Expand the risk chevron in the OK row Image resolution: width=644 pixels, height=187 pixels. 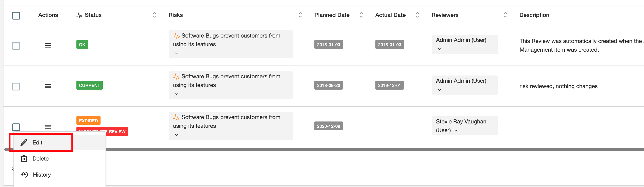click(x=177, y=53)
